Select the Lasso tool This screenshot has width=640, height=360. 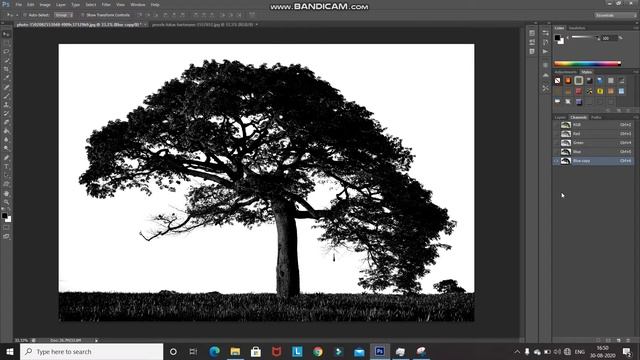6,52
